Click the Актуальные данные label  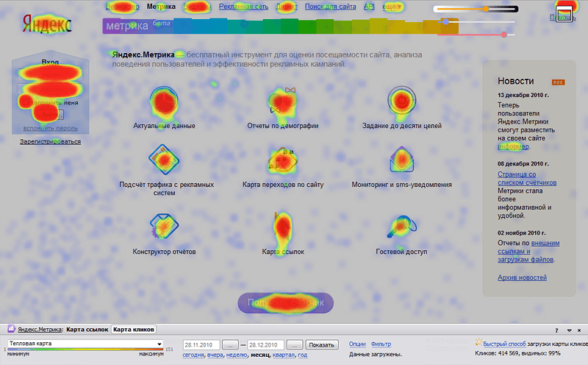point(164,126)
